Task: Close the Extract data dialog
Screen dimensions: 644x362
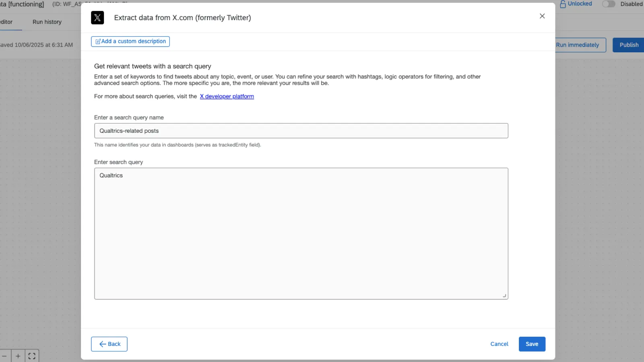Action: (542, 16)
